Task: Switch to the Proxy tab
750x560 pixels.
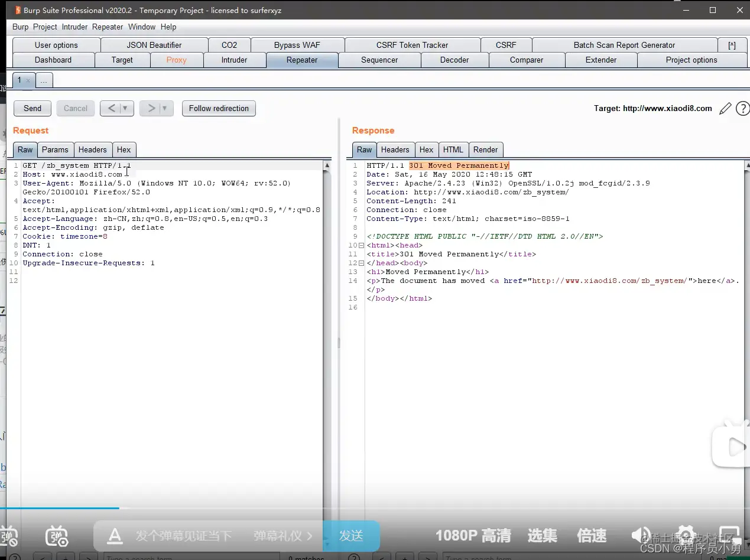Action: [176, 60]
